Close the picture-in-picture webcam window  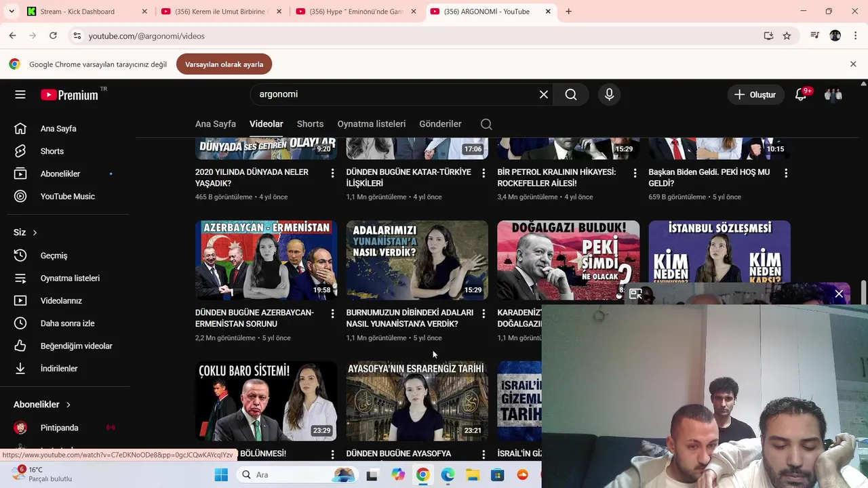(839, 293)
